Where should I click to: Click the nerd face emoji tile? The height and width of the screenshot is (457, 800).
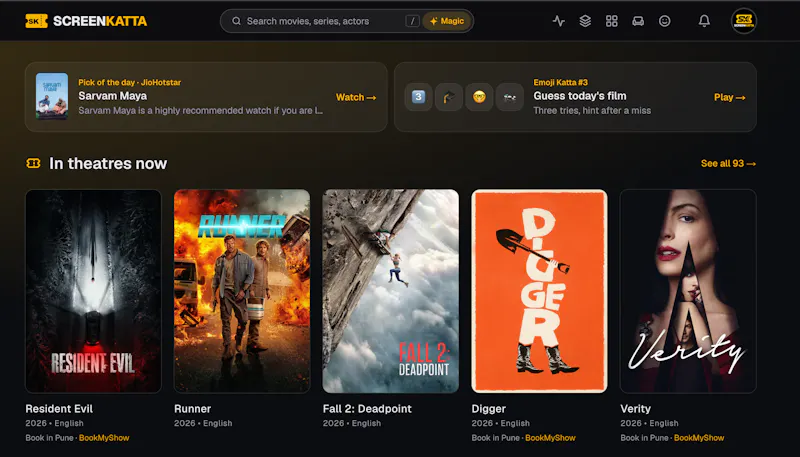(479, 97)
